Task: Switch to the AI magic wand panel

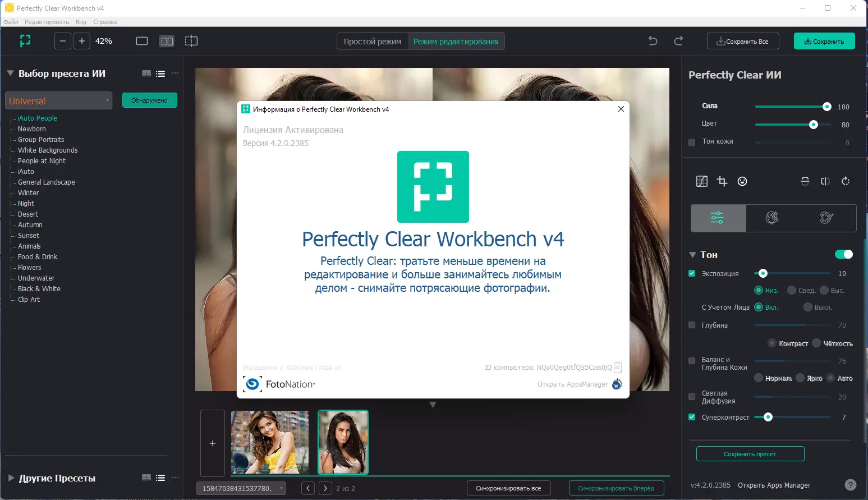Action: coord(771,218)
